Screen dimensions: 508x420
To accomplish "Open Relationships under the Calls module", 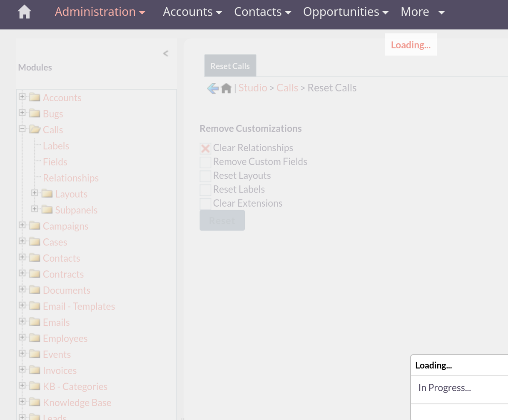I will (x=71, y=178).
